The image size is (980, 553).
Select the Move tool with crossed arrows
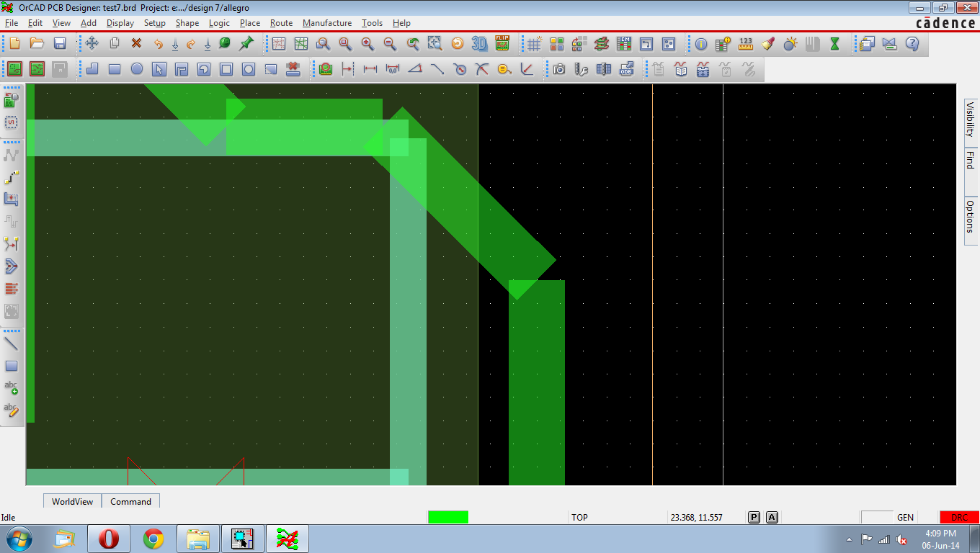coord(92,44)
